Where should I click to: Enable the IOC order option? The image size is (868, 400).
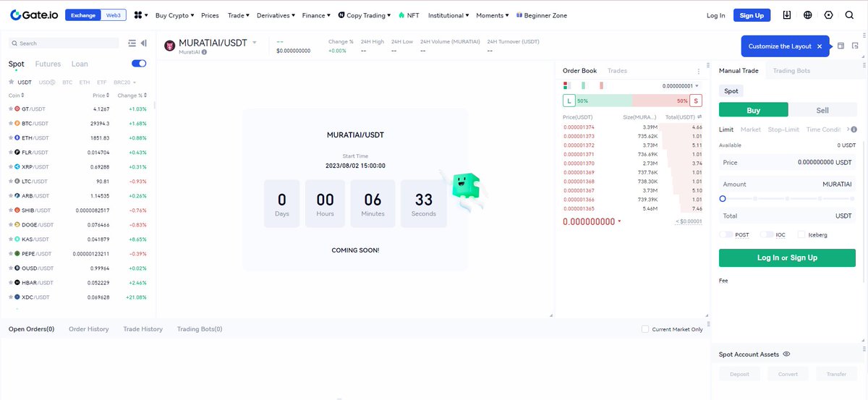click(x=766, y=234)
